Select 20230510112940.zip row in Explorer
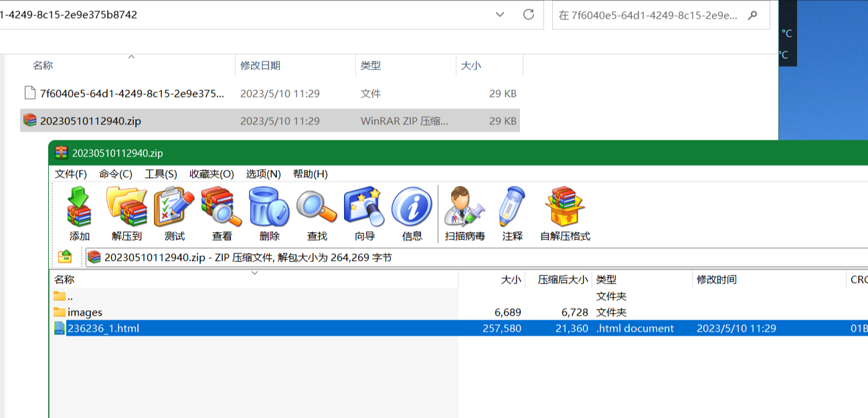 coord(270,120)
